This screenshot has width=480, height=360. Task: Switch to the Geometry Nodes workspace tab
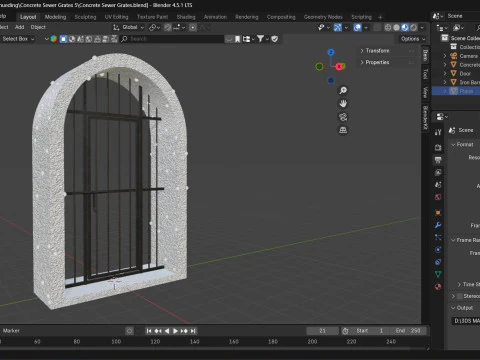(x=323, y=17)
